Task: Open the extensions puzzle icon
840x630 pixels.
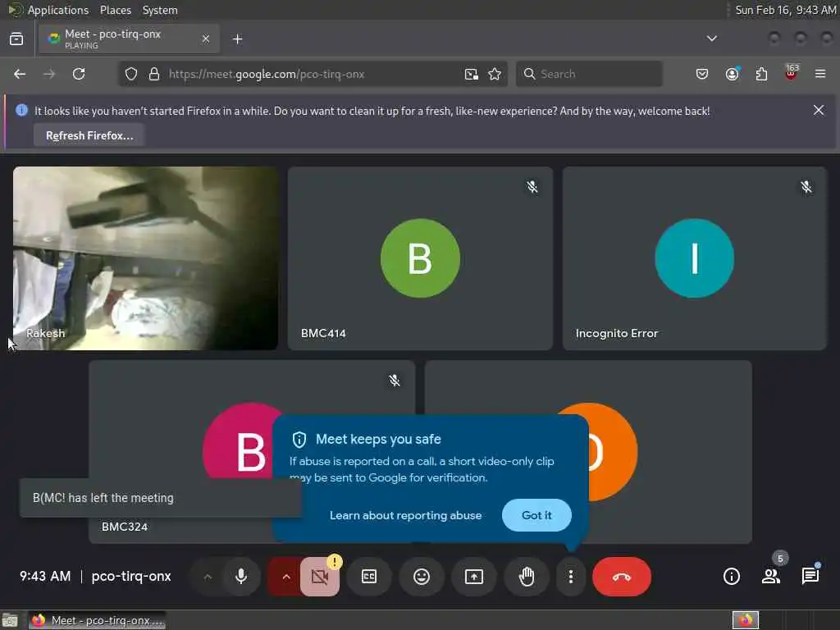Action: [761, 74]
